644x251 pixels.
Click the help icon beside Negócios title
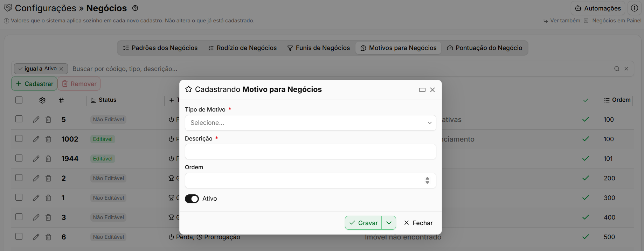tap(135, 8)
